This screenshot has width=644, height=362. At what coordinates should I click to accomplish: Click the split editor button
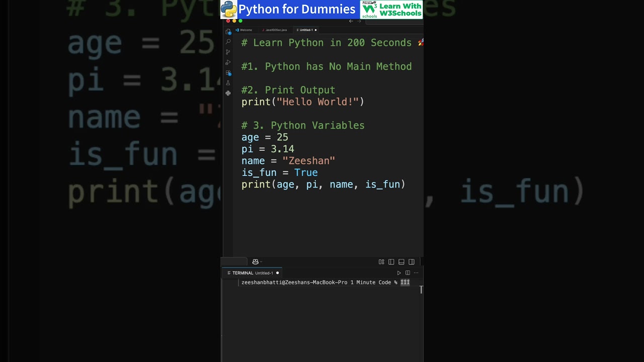coord(408,273)
